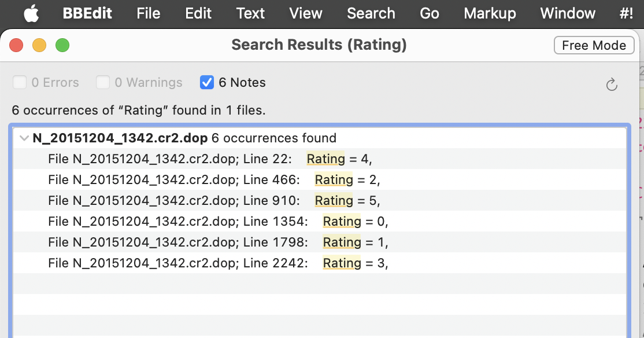Toggle the 0 Errors checkbox
This screenshot has width=644, height=338.
[20, 82]
